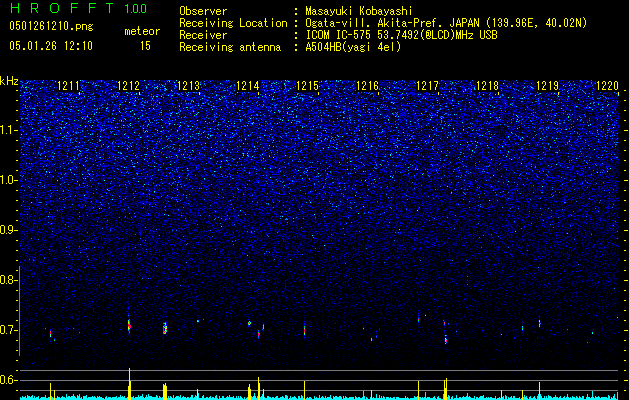
Task: Click the 1217 time marker
Action: click(x=427, y=86)
